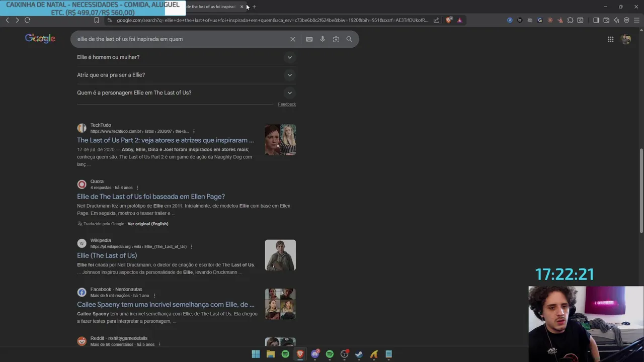Screen dimensions: 644x362
Task: Open File Explorer from the taskbar
Action: pos(271,354)
